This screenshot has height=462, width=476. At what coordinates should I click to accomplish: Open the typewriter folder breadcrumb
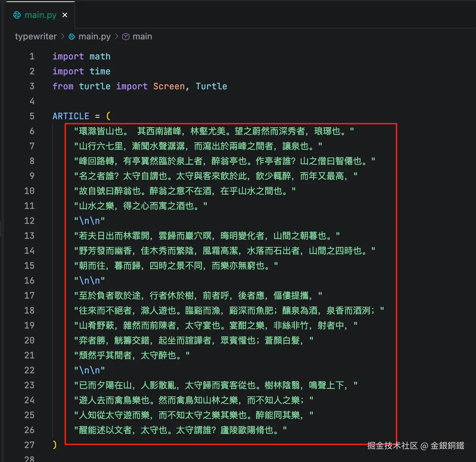[x=36, y=36]
